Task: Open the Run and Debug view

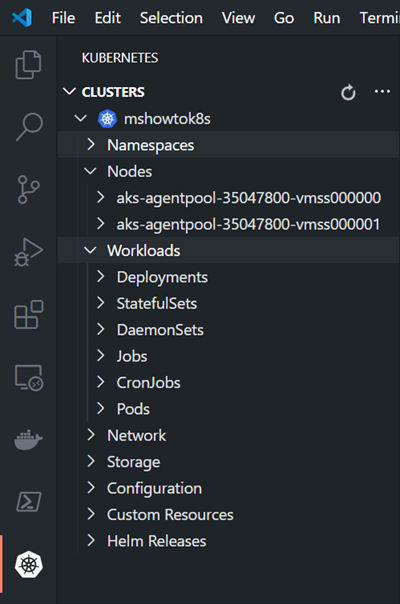Action: click(x=29, y=252)
